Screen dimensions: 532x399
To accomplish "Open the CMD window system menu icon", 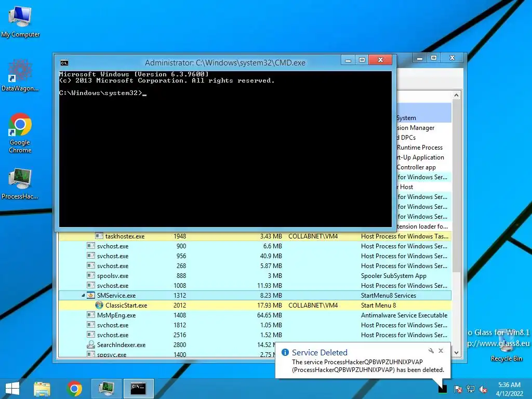I will click(x=64, y=63).
